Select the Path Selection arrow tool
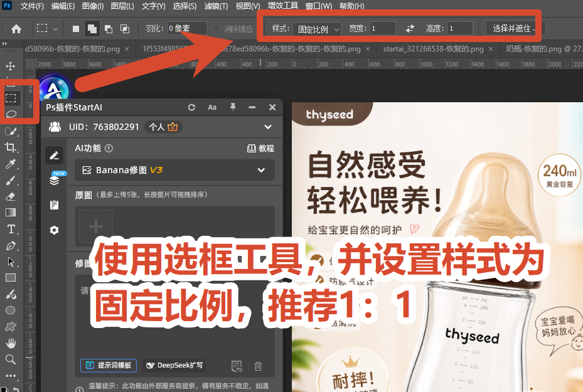This screenshot has width=583, height=392. point(11,262)
